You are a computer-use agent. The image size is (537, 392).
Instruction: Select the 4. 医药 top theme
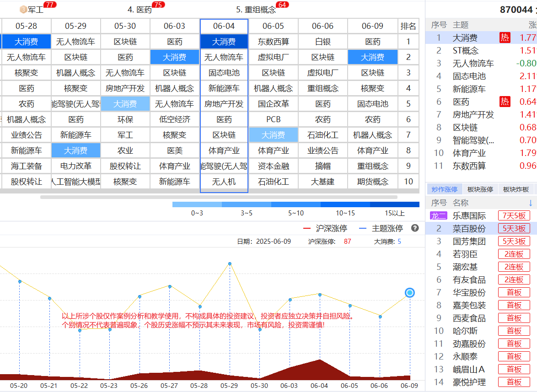[140, 10]
